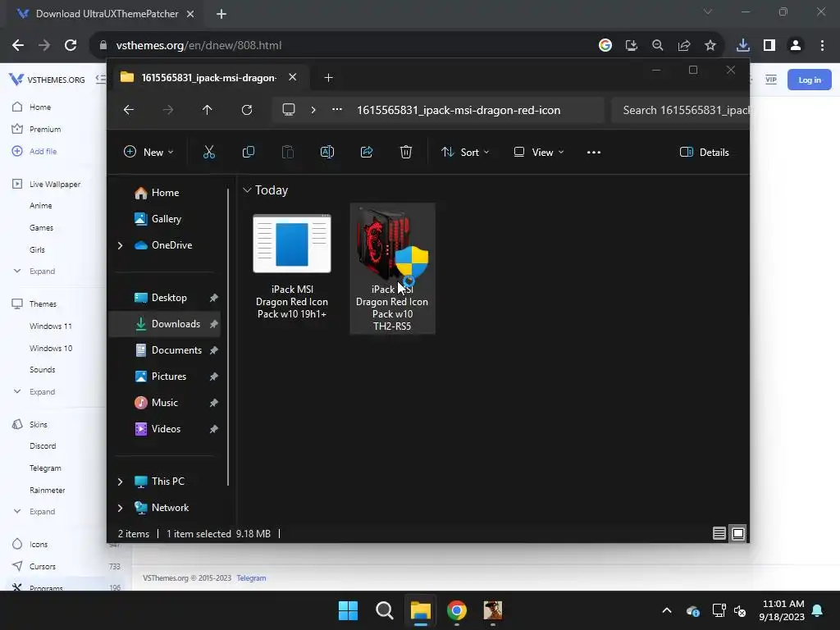Toggle the Details pane button
Screen dimensions: 840x630
tap(705, 152)
